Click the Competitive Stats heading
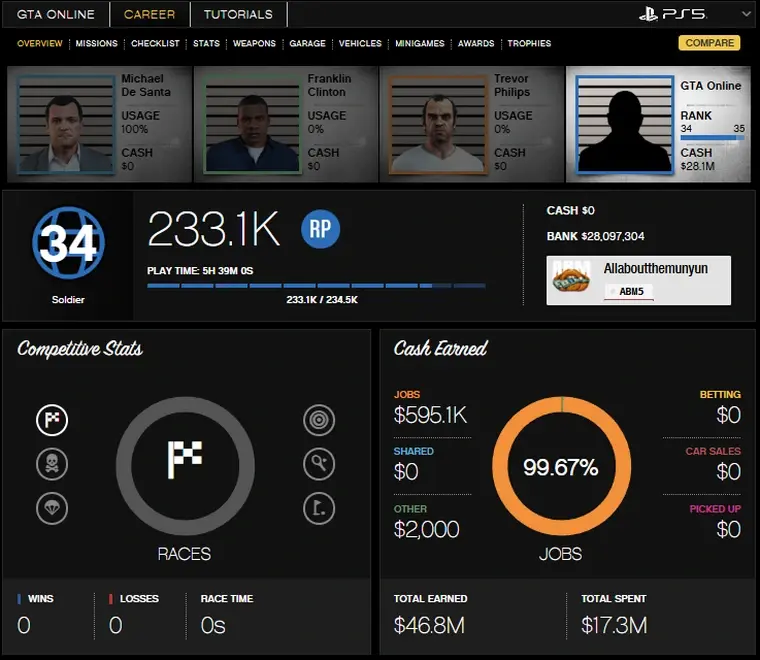The height and width of the screenshot is (660, 760). click(80, 348)
